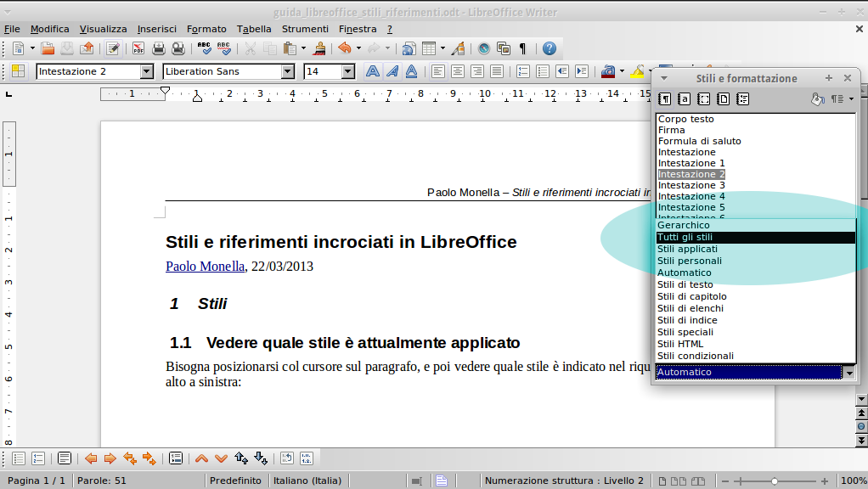Image resolution: width=868 pixels, height=489 pixels.
Task: Choose Gerarchico from filter list
Action: (x=756, y=225)
